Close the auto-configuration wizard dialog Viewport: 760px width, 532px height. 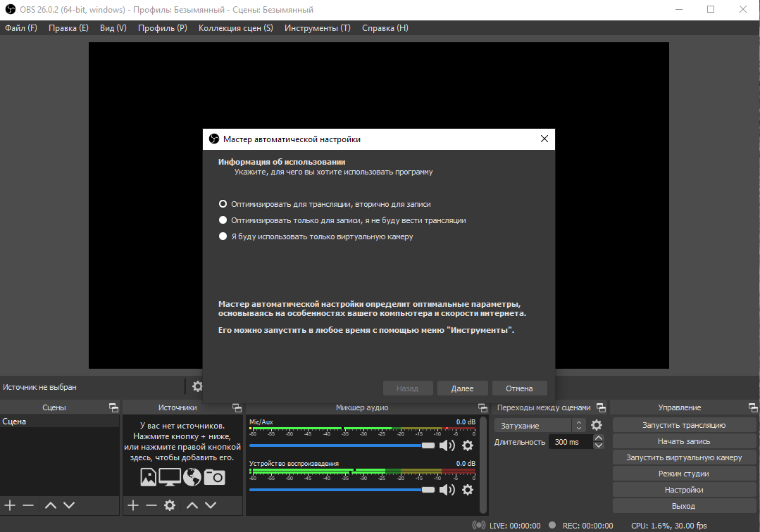(x=544, y=139)
